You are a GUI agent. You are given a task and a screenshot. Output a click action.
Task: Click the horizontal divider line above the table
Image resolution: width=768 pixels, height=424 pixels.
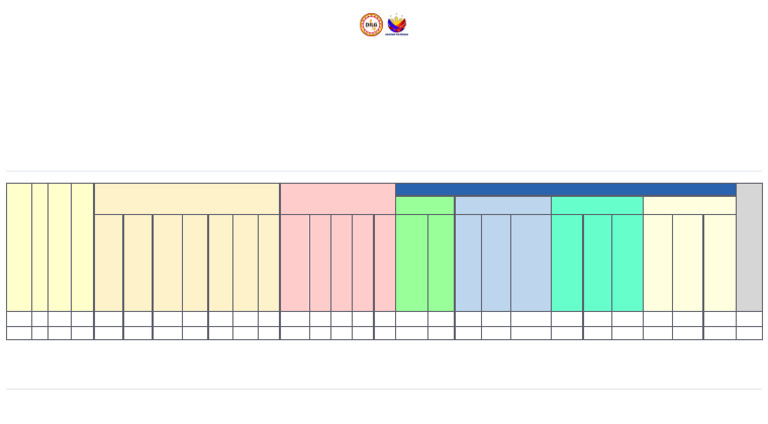click(384, 171)
